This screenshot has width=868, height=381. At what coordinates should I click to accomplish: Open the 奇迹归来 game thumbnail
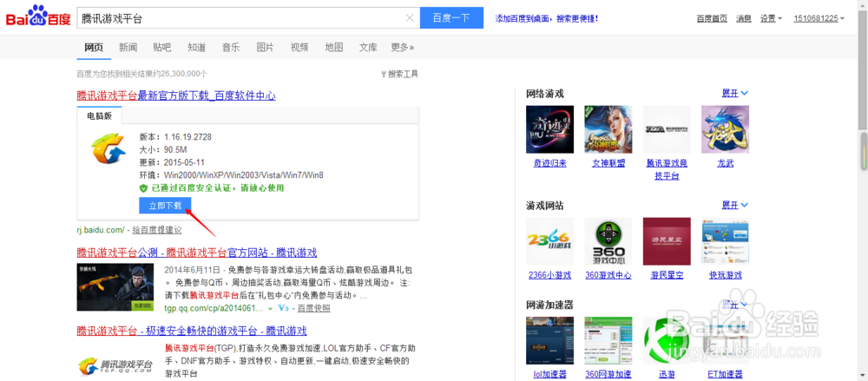coord(549,129)
